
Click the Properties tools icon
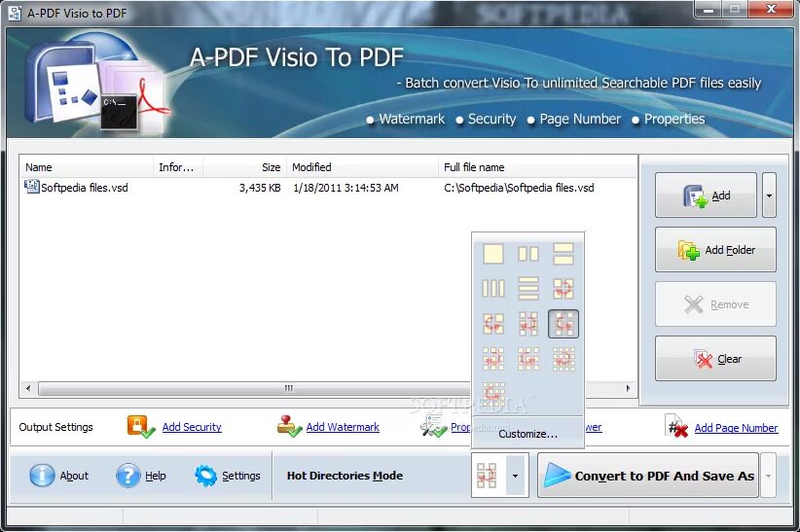pos(434,426)
